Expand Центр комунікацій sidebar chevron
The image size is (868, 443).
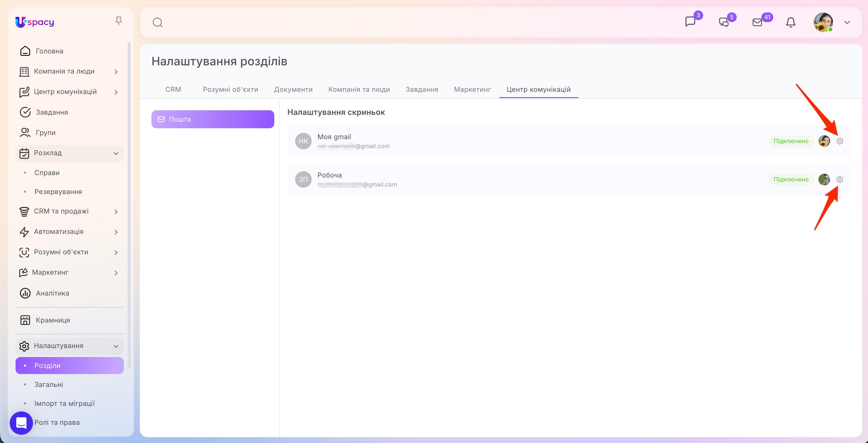pos(116,92)
